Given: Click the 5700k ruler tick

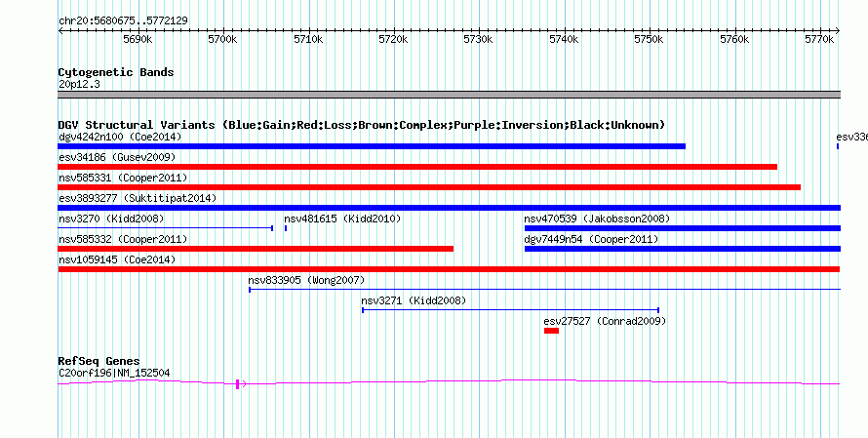Looking at the screenshot, I should [x=223, y=39].
